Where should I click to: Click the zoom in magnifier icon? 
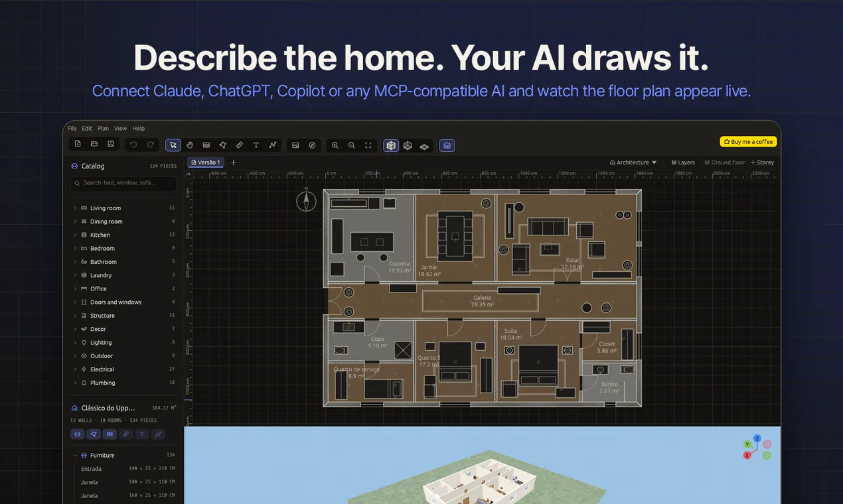[335, 145]
